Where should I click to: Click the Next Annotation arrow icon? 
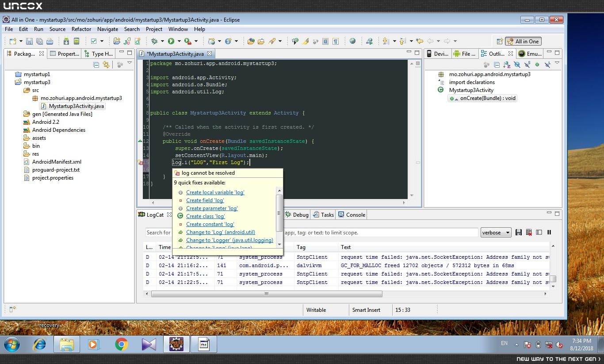[386, 41]
